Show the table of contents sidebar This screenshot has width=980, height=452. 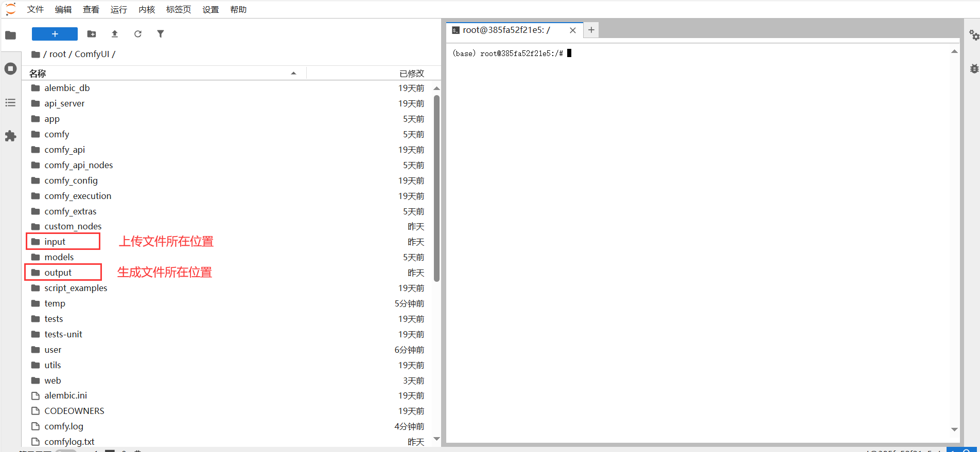tap(10, 103)
